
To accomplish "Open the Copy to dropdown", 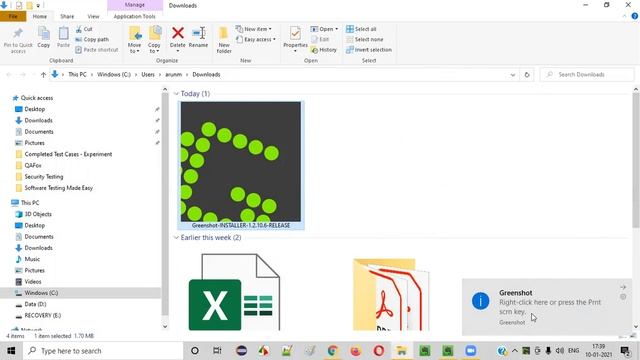I will pos(154,40).
